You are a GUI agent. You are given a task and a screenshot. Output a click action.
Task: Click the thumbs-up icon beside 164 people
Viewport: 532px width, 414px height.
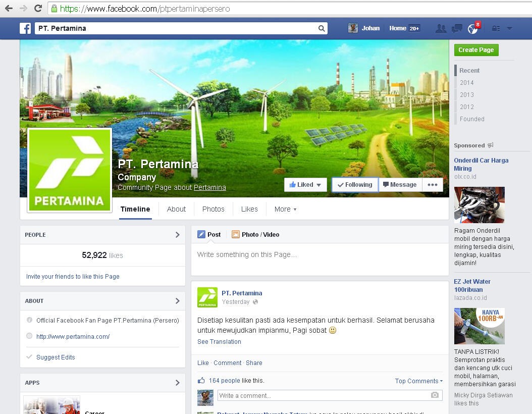[x=201, y=380]
